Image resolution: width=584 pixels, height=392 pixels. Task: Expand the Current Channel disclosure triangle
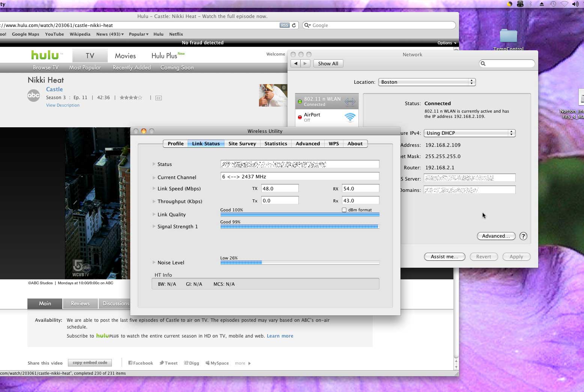[154, 177]
